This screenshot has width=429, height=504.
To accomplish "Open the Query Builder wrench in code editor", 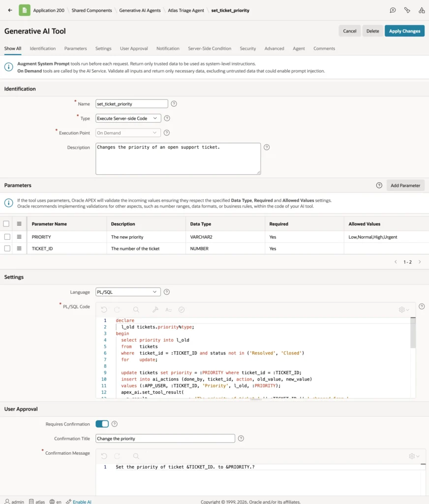I will (x=155, y=310).
